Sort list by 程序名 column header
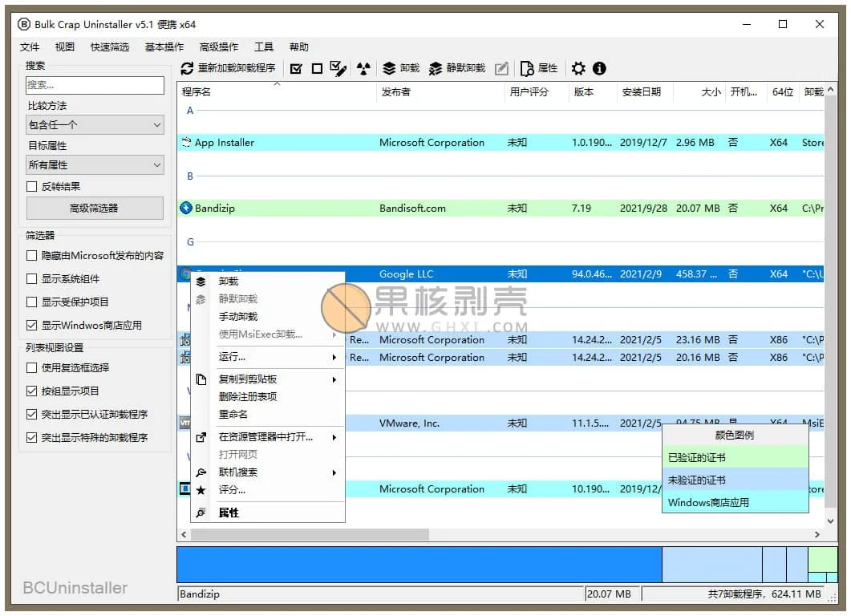This screenshot has width=851, height=616. [x=277, y=91]
